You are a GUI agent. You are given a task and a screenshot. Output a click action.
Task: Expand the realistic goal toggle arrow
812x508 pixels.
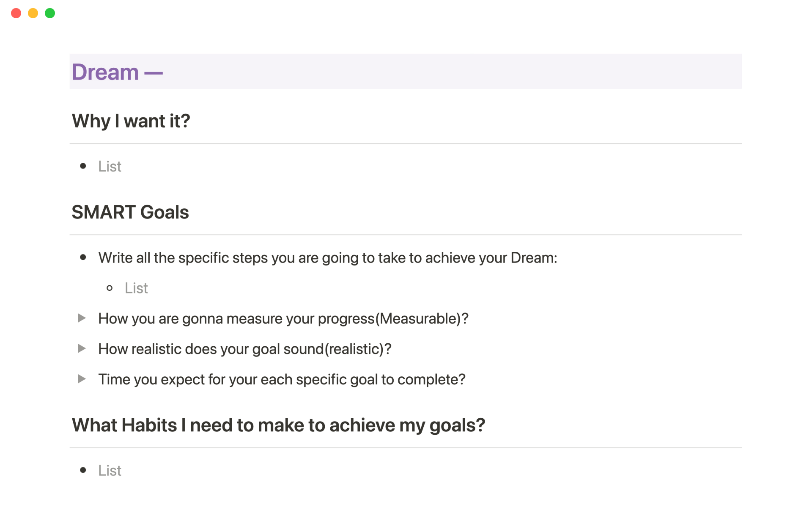(x=82, y=348)
